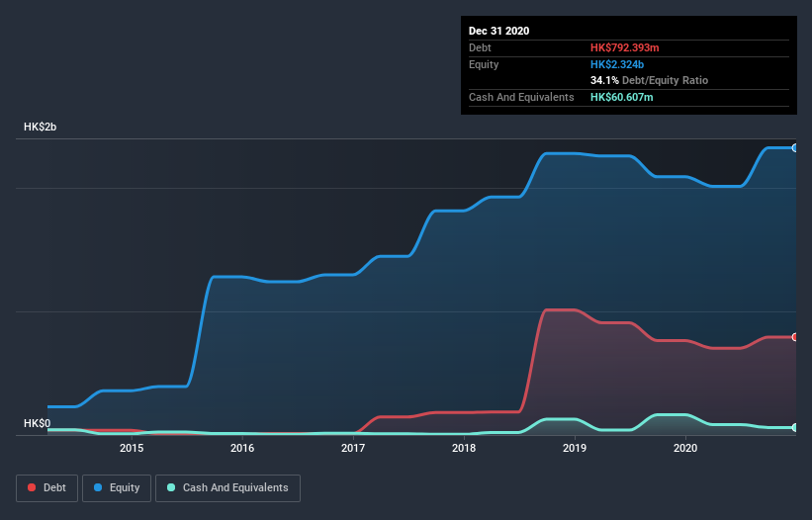This screenshot has height=520, width=812.
Task: Click the HK$2b y-axis label
Action: click(x=40, y=127)
